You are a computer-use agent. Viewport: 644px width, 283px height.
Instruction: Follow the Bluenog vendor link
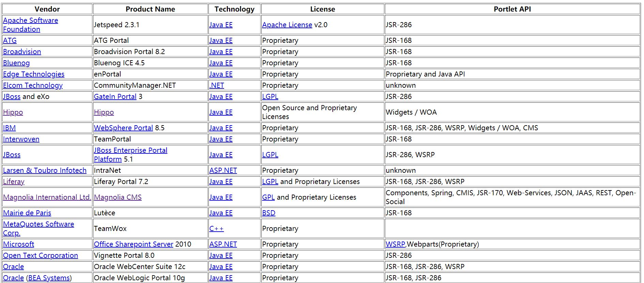coord(16,63)
